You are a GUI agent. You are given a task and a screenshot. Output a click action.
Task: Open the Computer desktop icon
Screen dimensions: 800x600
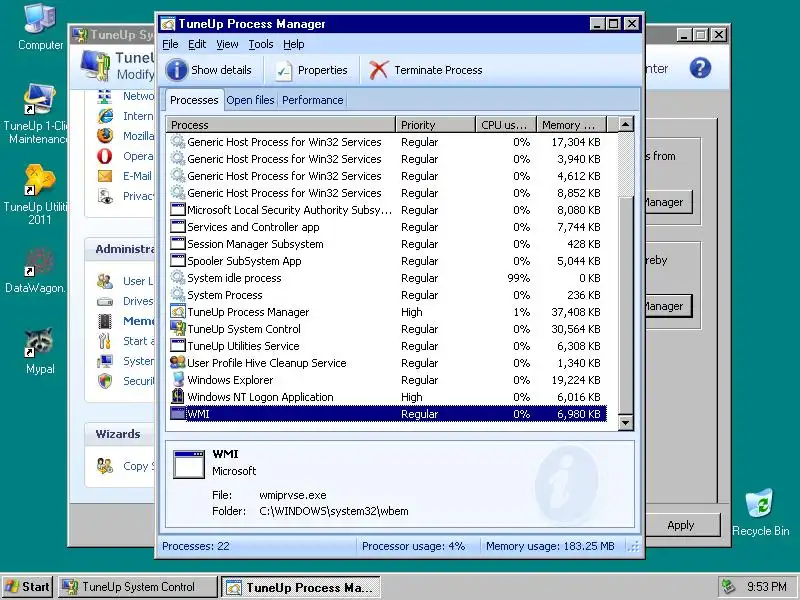click(40, 27)
